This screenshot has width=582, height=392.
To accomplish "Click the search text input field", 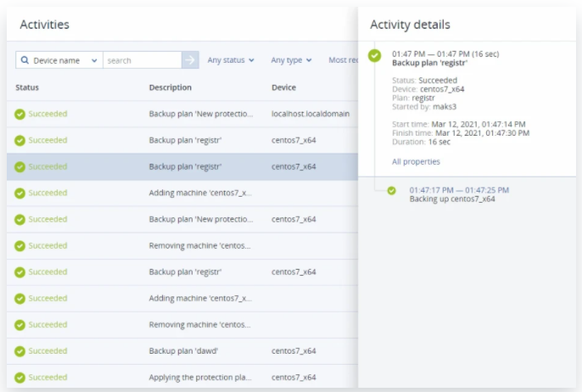I will pos(142,60).
